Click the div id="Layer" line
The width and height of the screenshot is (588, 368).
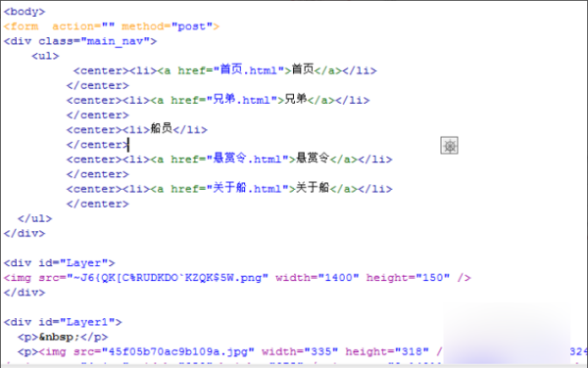pos(59,263)
